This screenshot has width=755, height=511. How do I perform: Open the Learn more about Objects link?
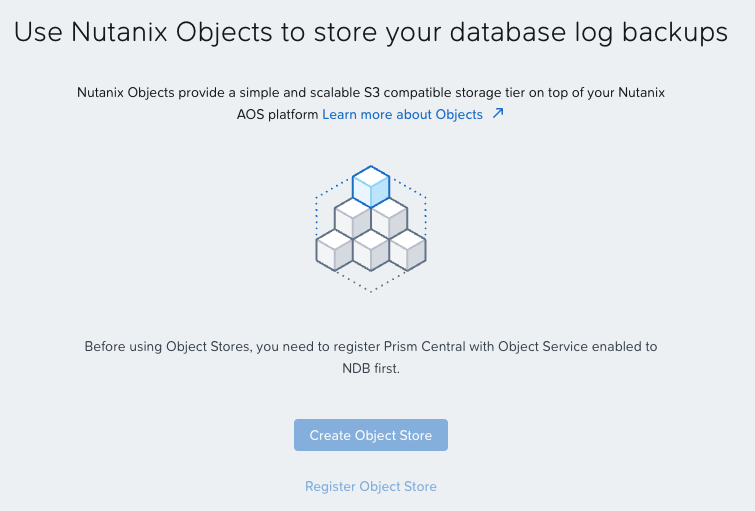[x=403, y=115]
